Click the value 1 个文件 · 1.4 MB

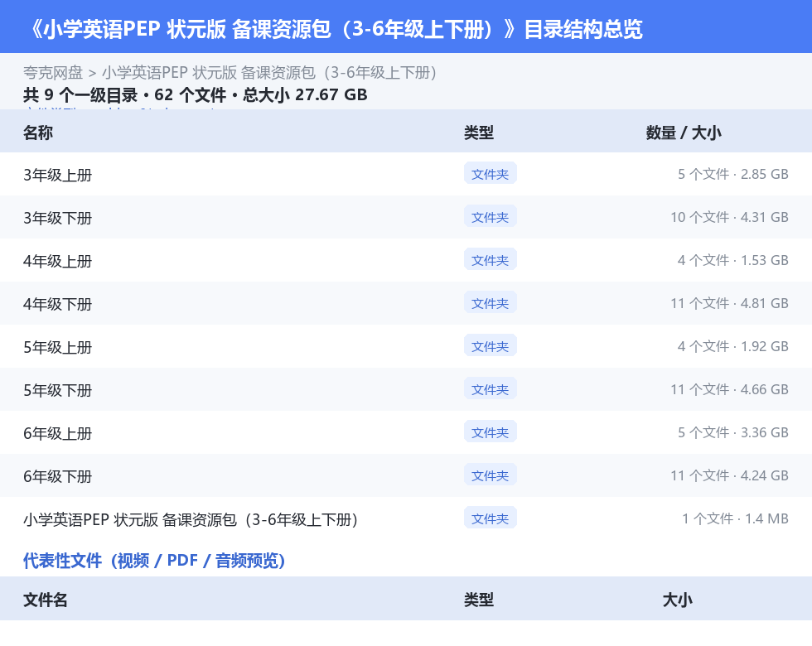735,518
